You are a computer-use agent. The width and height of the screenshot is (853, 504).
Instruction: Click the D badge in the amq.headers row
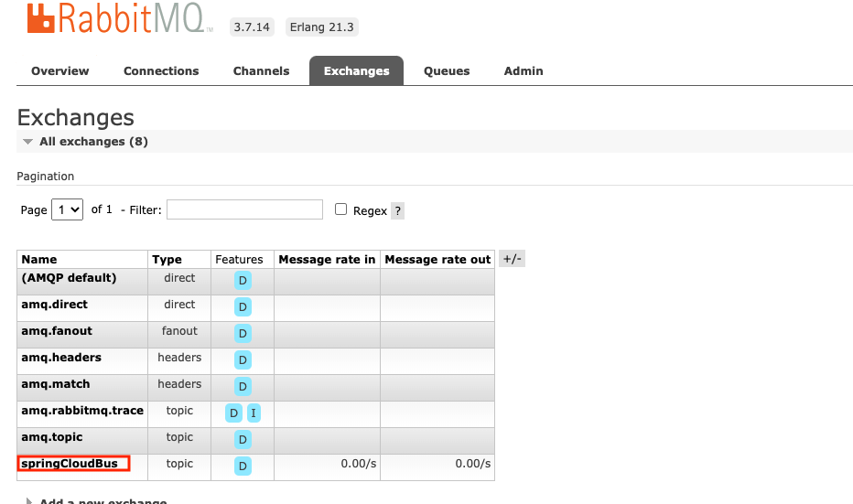[x=243, y=359]
